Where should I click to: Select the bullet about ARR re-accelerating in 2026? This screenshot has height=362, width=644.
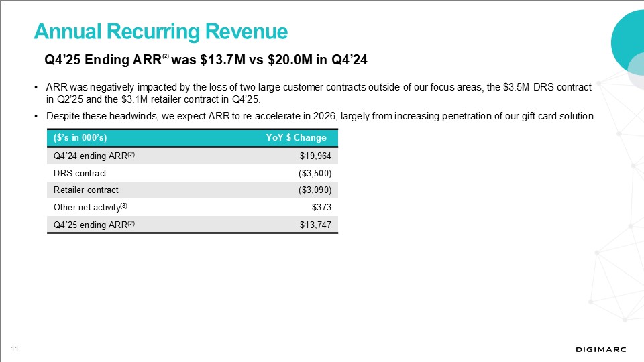[321, 116]
